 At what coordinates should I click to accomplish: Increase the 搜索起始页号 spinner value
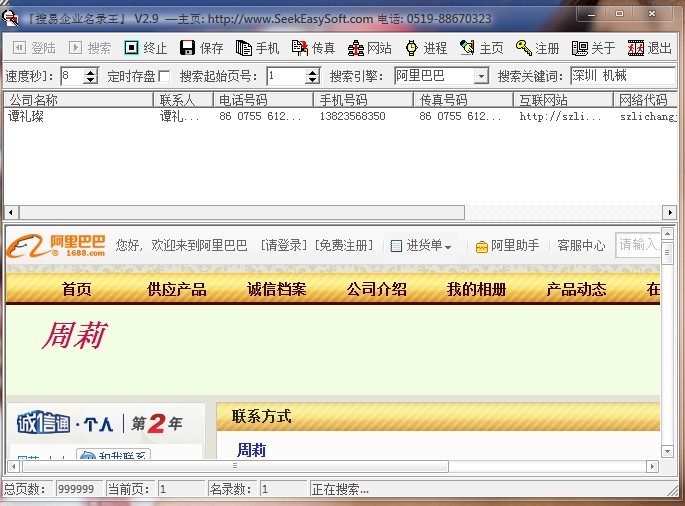click(312, 72)
